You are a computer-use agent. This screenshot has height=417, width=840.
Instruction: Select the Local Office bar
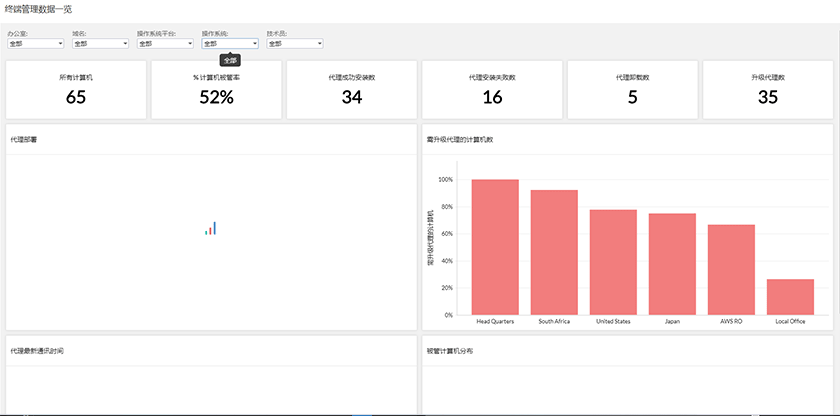coord(790,297)
